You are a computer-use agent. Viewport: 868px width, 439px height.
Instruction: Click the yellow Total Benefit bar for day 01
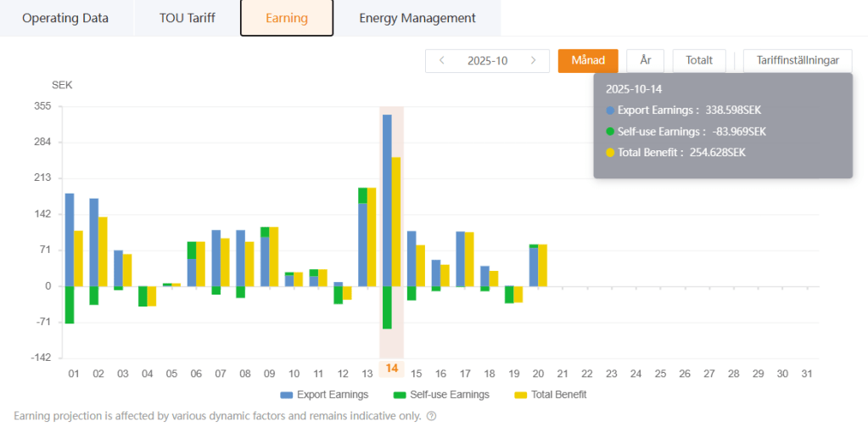[78, 258]
